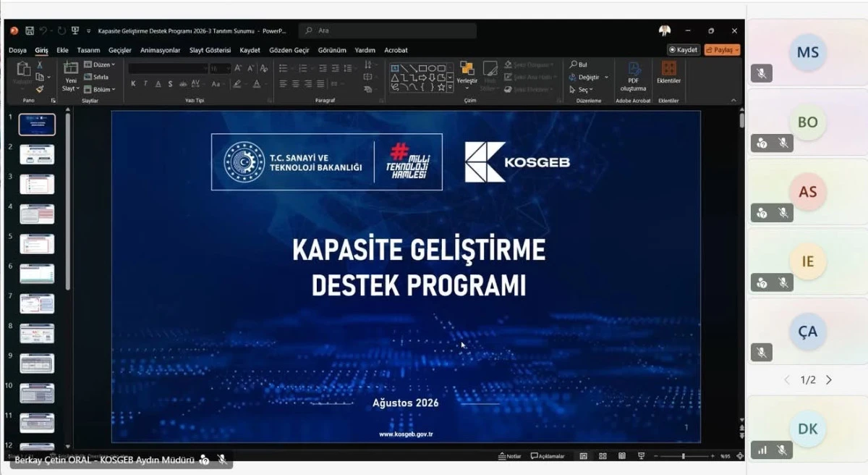Toggle underline A formatting
This screenshot has height=475, width=868.
coord(158,84)
